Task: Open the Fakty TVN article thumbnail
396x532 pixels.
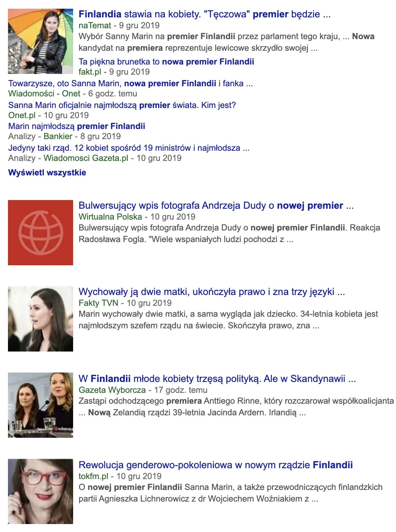Action: click(41, 319)
